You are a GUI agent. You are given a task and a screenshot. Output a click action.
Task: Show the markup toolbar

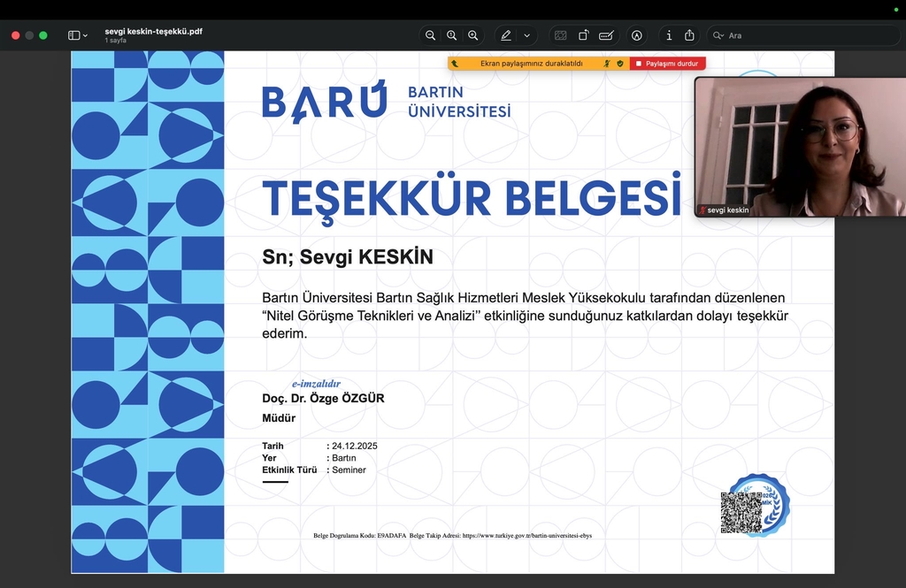click(x=636, y=35)
